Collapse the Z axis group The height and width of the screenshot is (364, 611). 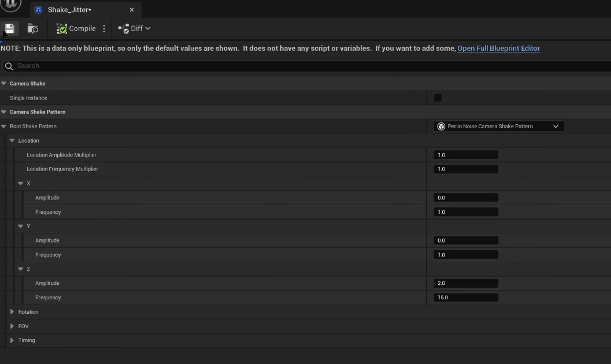point(21,269)
